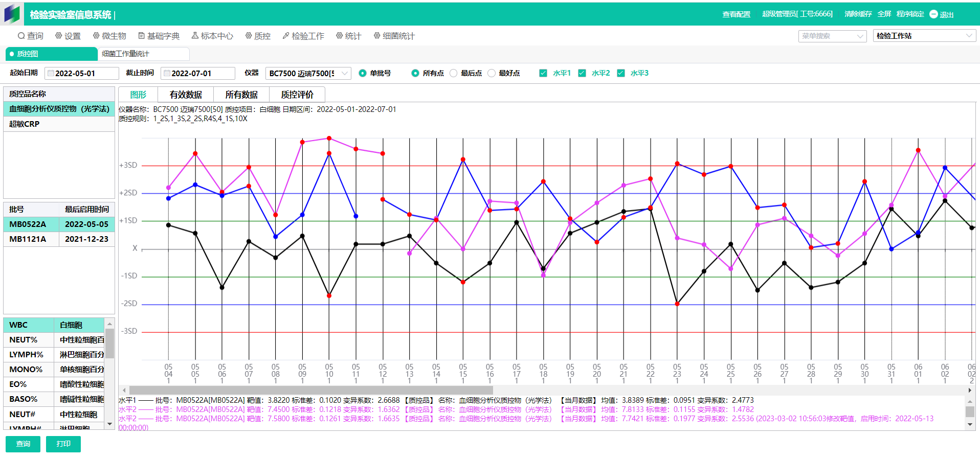
Task: Click calendar icon in 截止时间 field
Action: coord(167,73)
